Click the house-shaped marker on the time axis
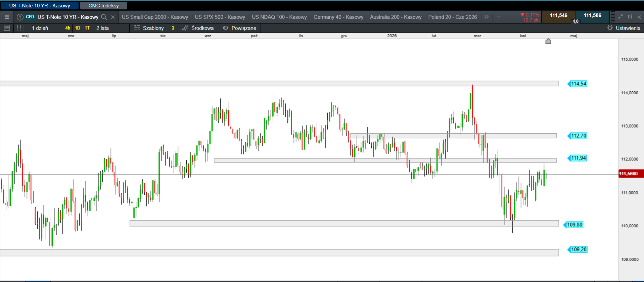The width and height of the screenshot is (644, 282). coord(548,41)
